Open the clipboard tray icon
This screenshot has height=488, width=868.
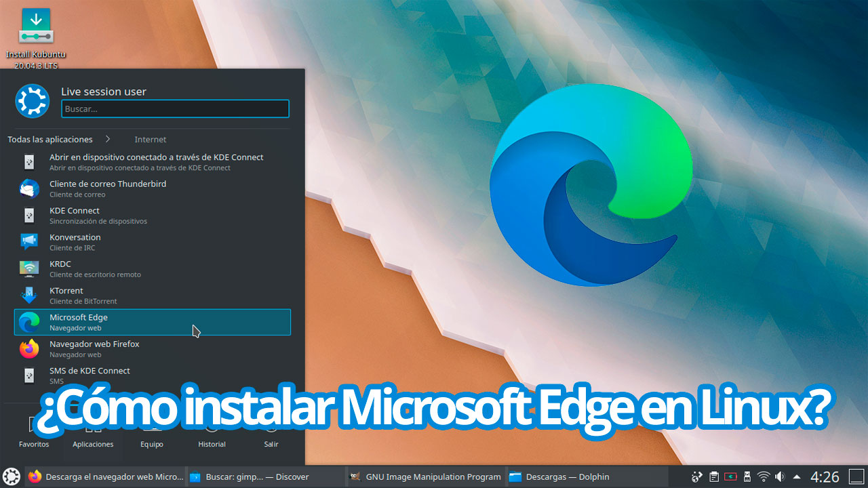tap(714, 476)
